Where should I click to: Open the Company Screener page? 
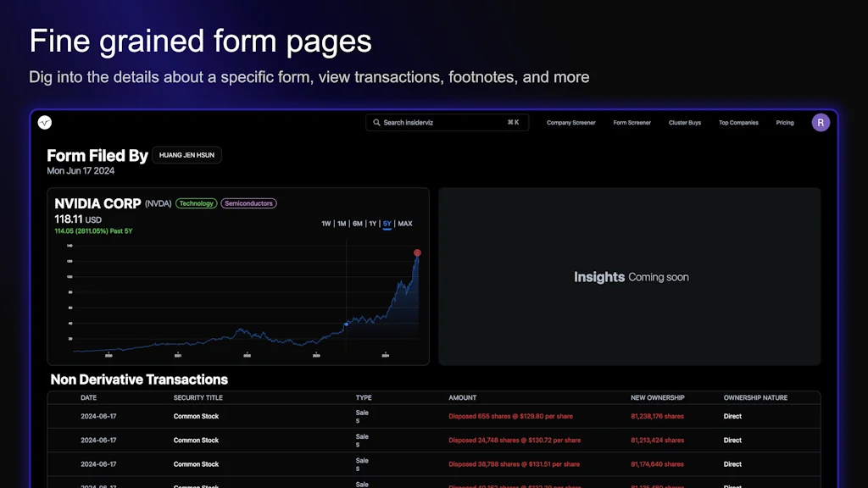[570, 122]
